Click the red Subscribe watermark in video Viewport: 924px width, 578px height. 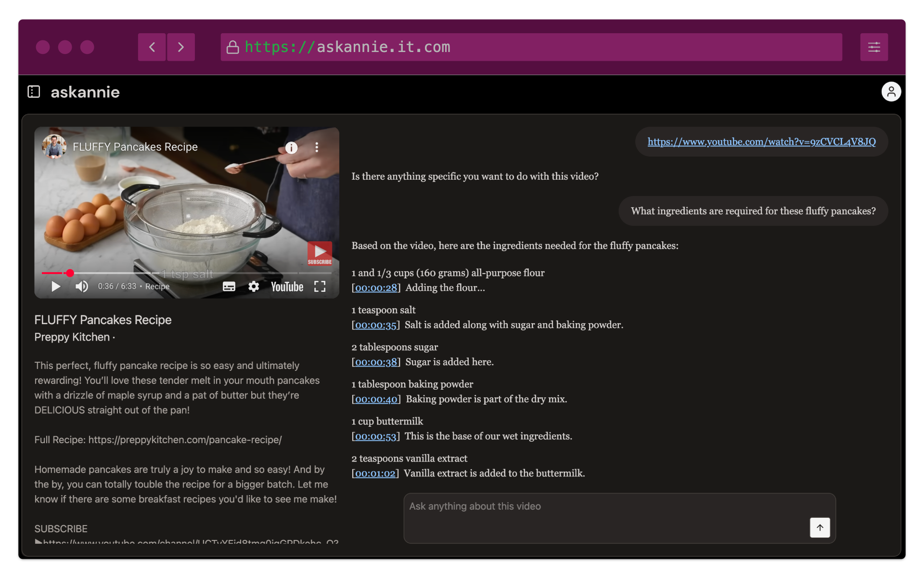pos(320,253)
